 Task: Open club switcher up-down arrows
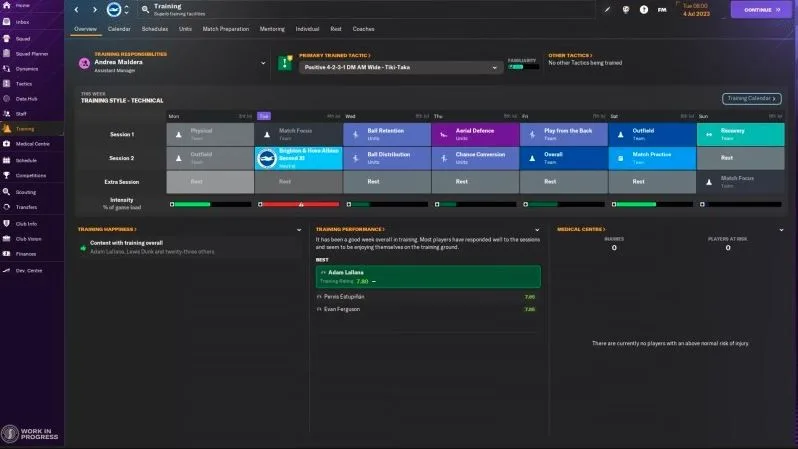click(126, 9)
